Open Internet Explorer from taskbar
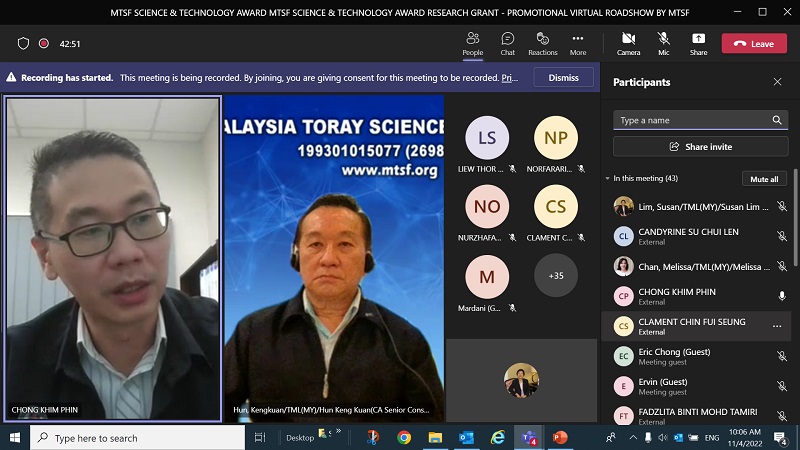Viewport: 800px width, 450px height. (x=497, y=437)
